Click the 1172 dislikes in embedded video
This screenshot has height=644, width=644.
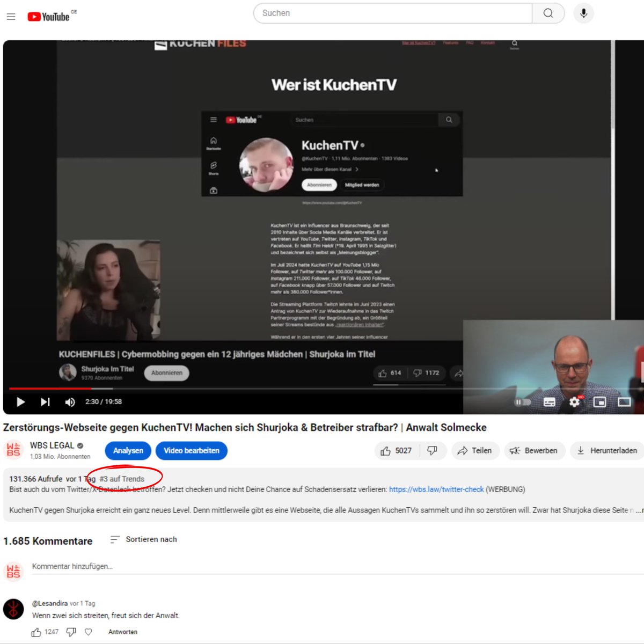click(x=427, y=373)
